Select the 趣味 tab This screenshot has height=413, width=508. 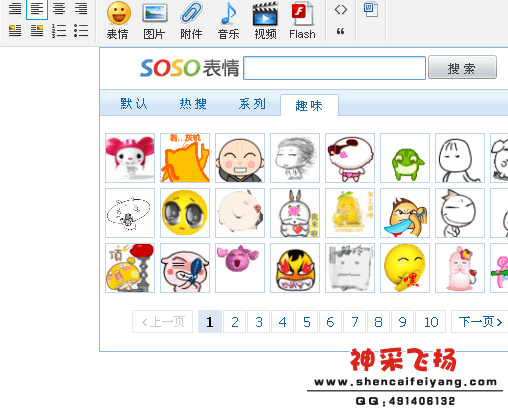tap(309, 105)
